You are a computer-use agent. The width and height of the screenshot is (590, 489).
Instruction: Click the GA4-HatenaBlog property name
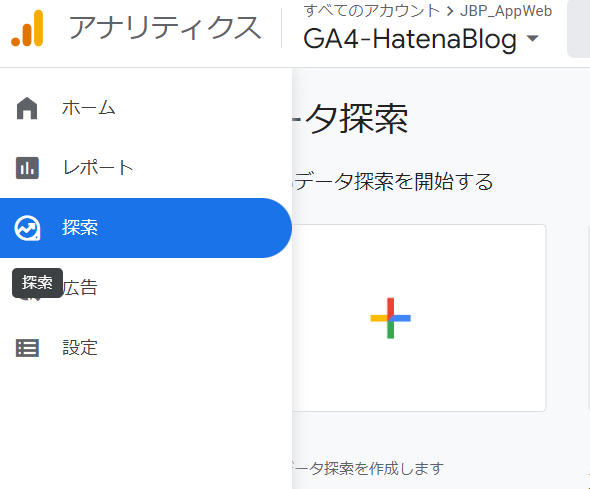click(x=410, y=39)
